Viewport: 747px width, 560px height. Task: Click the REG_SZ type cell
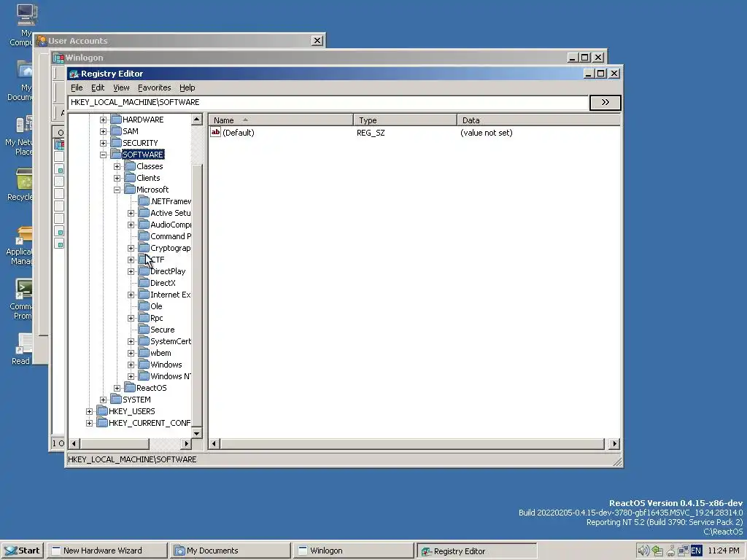tap(371, 133)
